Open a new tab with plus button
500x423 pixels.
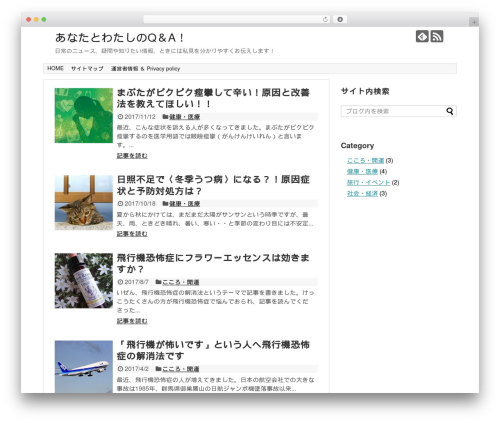click(474, 22)
